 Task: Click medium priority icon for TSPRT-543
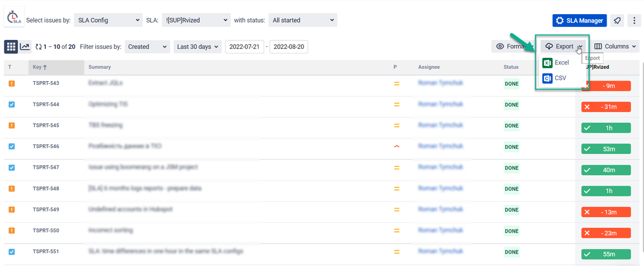click(x=396, y=84)
